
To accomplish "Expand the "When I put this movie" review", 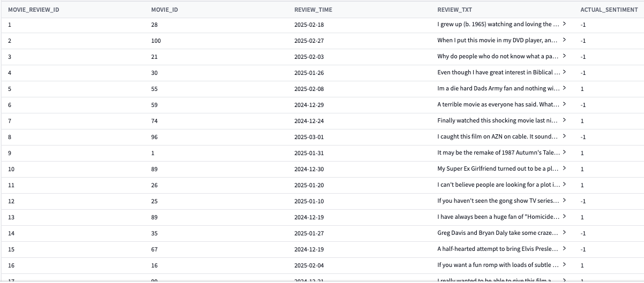I will click(565, 40).
